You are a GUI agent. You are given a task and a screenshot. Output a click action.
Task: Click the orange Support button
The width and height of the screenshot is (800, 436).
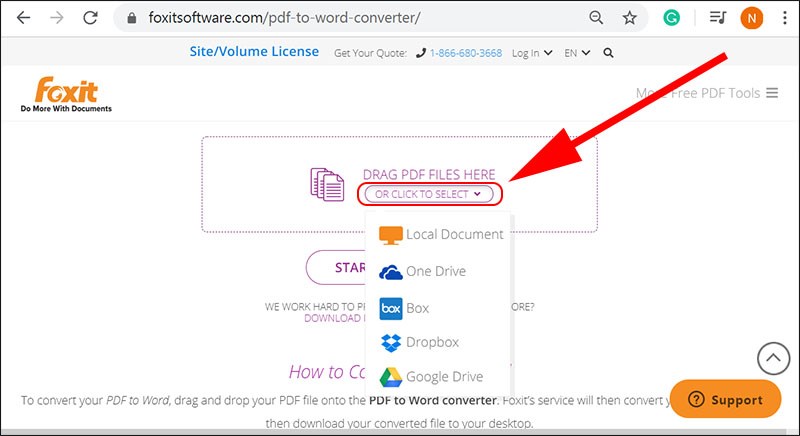tap(726, 399)
